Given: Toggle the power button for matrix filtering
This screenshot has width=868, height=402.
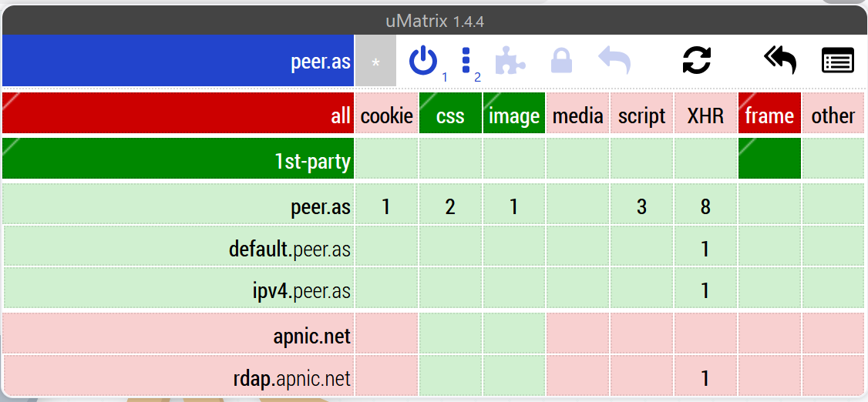Looking at the screenshot, I should [423, 61].
